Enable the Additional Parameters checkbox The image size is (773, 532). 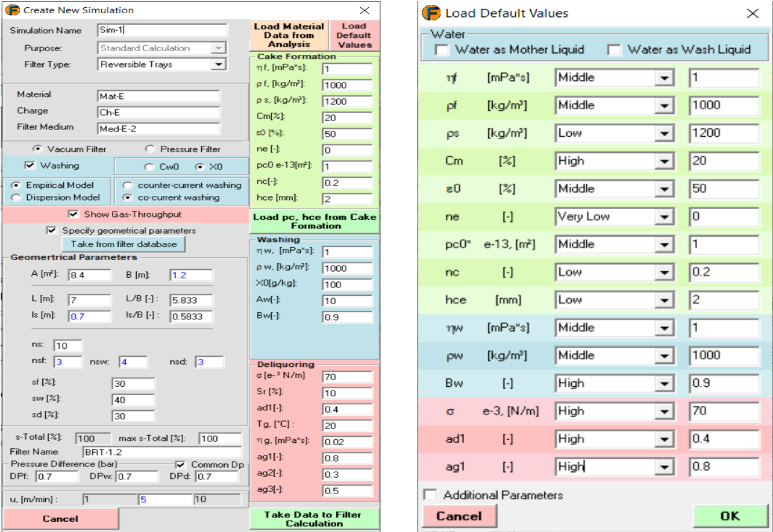click(x=430, y=495)
